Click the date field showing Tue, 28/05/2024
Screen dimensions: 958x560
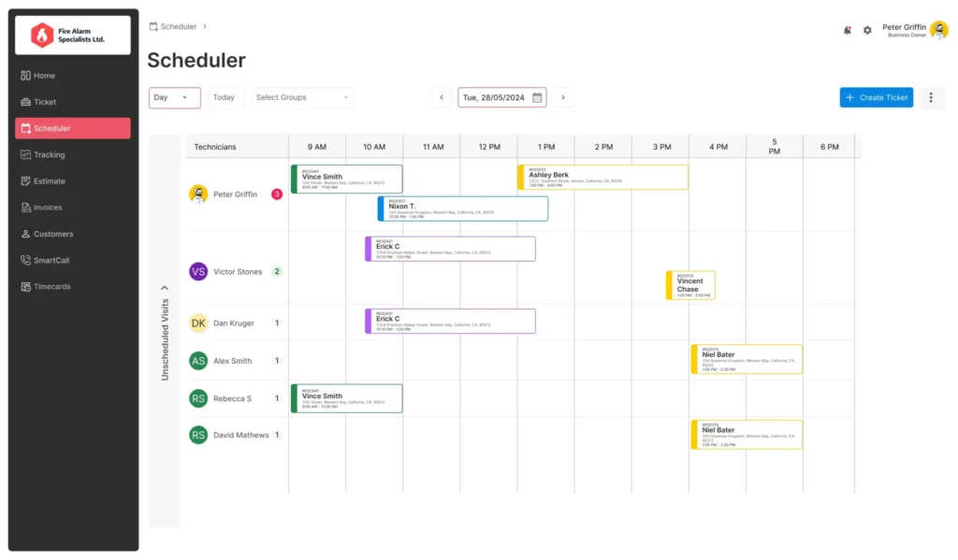493,97
